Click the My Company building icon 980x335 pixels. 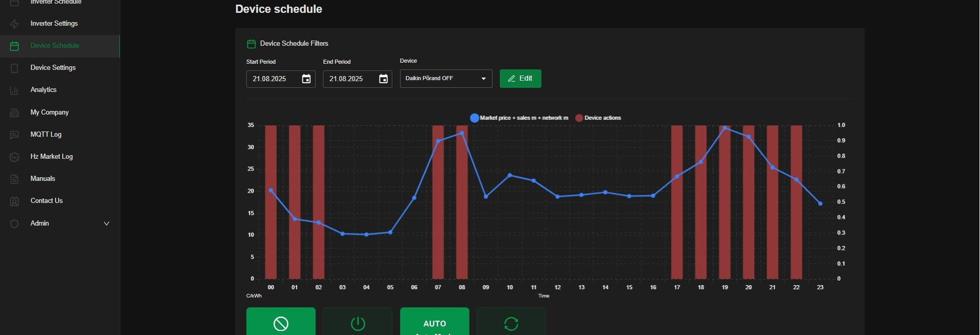(14, 113)
